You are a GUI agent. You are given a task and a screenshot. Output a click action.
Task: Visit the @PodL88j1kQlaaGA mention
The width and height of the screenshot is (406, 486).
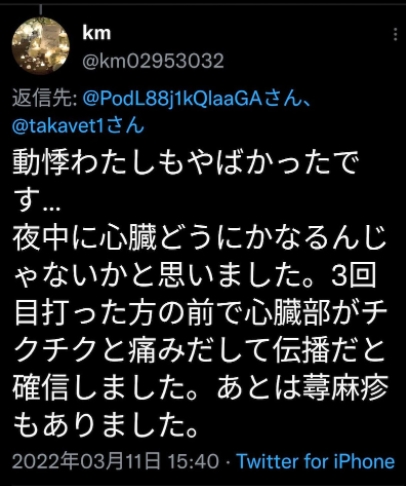(x=172, y=100)
